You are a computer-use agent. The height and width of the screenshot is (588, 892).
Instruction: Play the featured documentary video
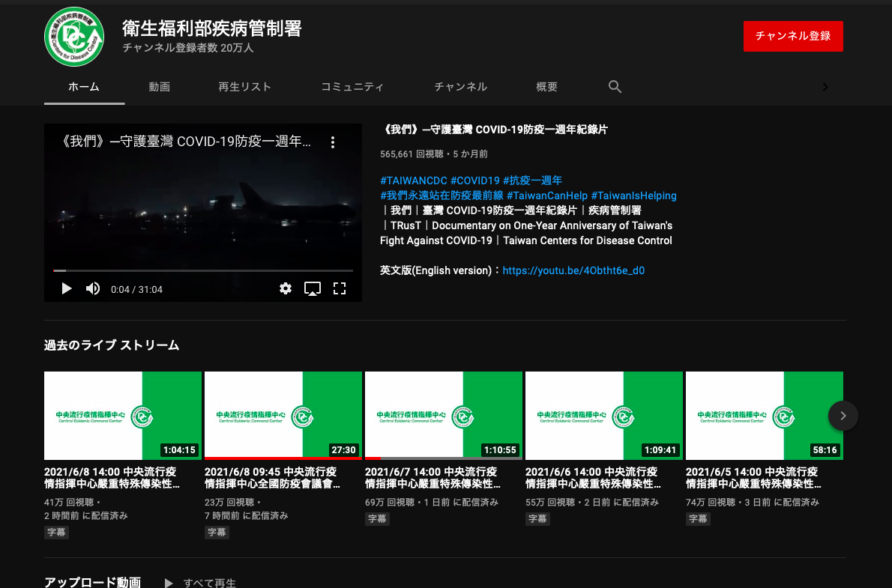pyautogui.click(x=67, y=289)
